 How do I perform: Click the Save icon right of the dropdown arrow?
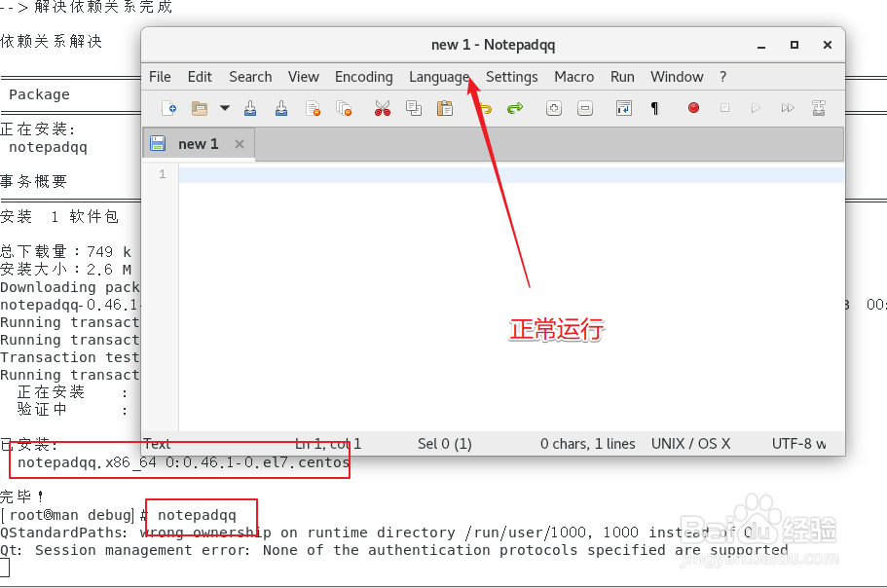(x=250, y=108)
